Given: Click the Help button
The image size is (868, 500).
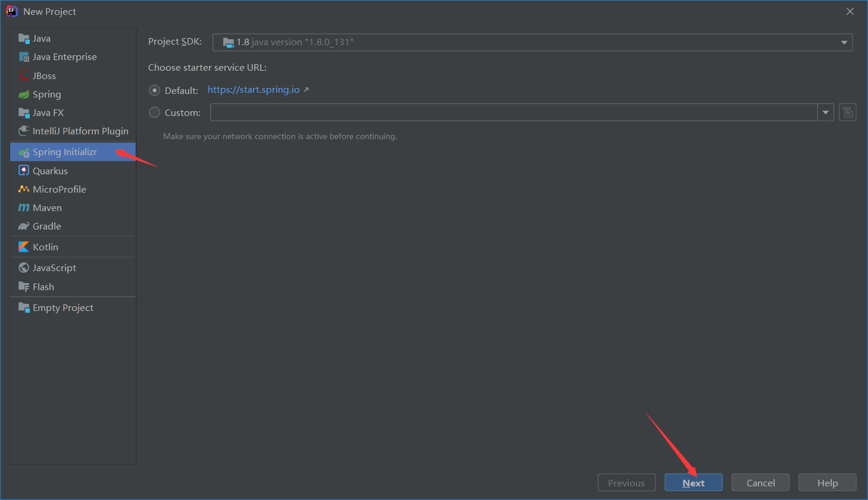Looking at the screenshot, I should click(828, 483).
